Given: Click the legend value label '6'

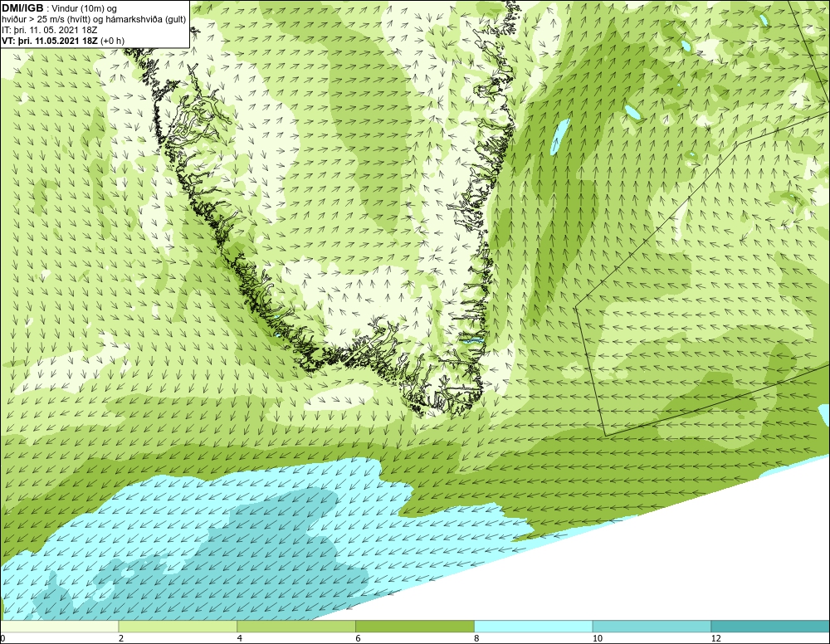Looking at the screenshot, I should 359,639.
